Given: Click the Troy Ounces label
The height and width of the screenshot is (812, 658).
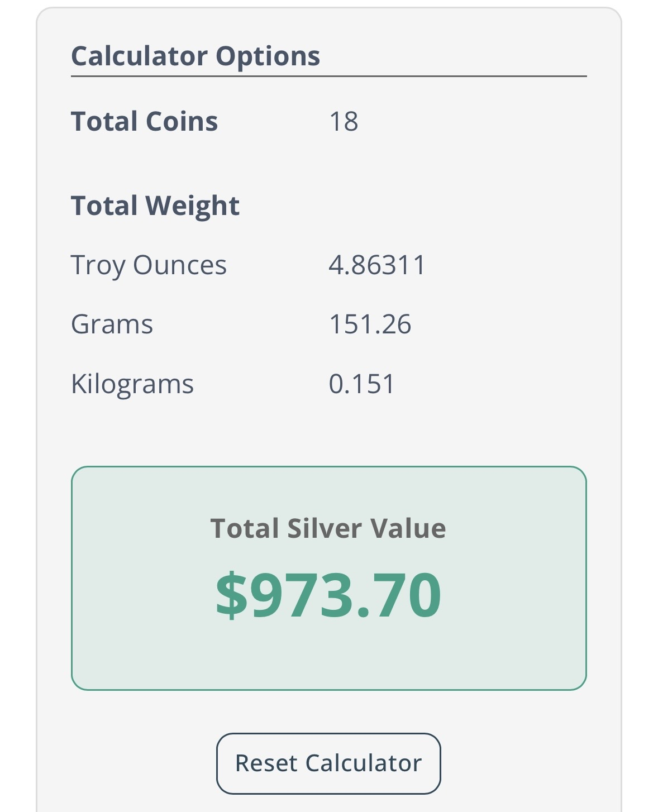Looking at the screenshot, I should [x=149, y=265].
